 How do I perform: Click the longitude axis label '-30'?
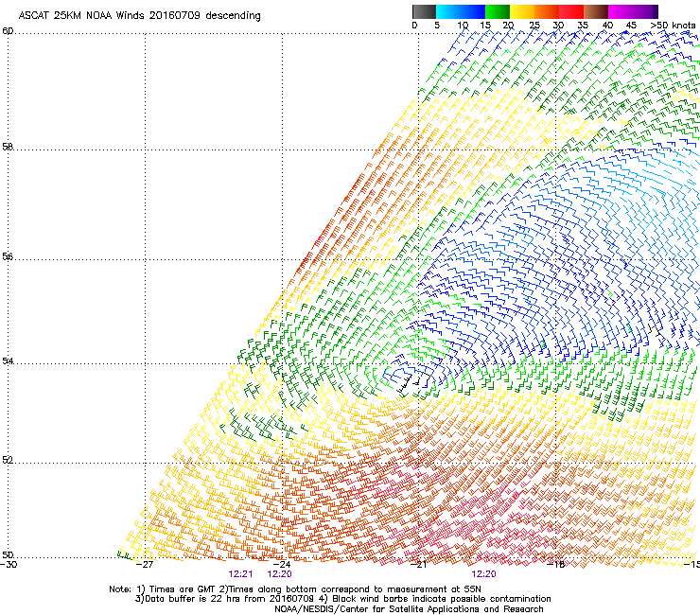[x=9, y=565]
